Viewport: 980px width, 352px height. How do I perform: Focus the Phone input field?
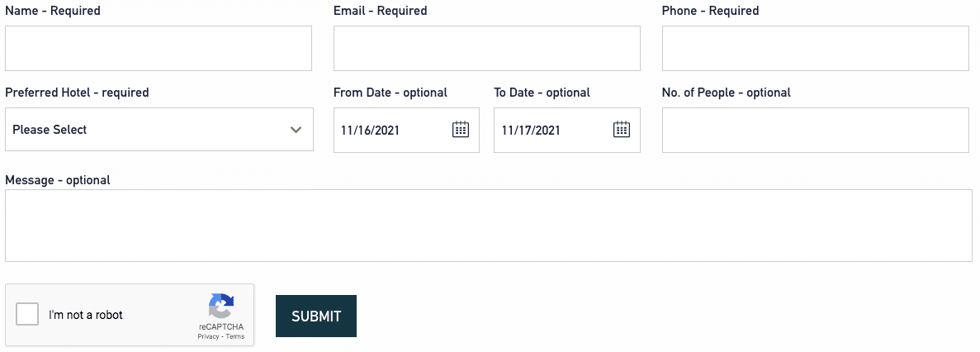coord(816,48)
